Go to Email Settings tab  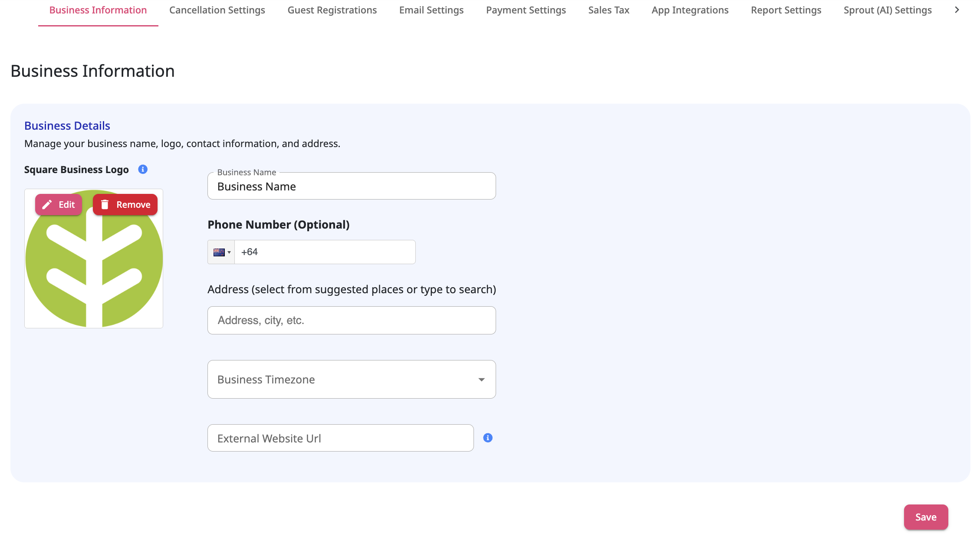point(431,10)
